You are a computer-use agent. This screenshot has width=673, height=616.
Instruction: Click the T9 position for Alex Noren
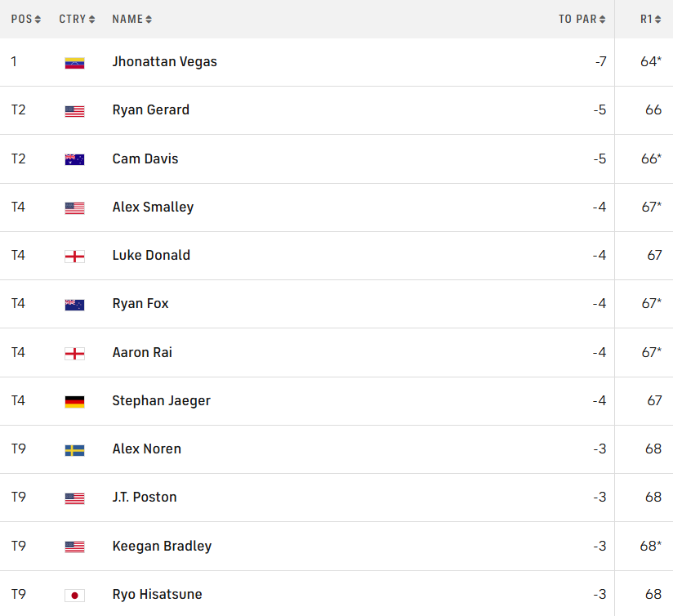(19, 449)
